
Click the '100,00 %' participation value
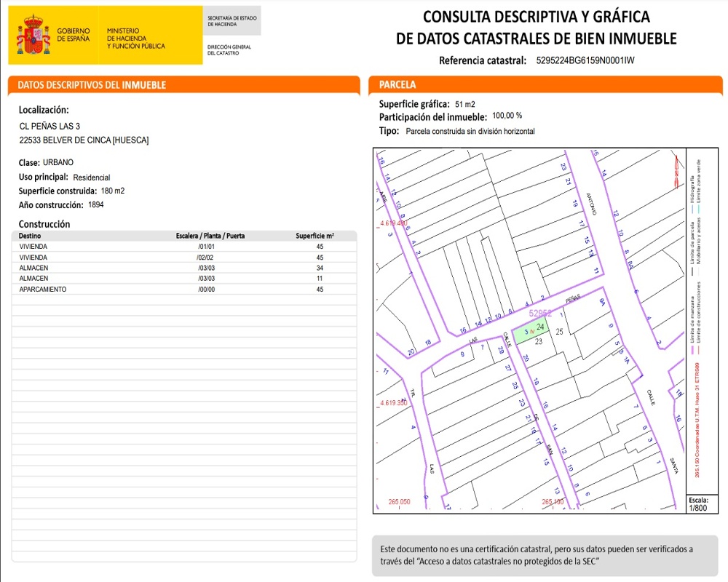[507, 116]
